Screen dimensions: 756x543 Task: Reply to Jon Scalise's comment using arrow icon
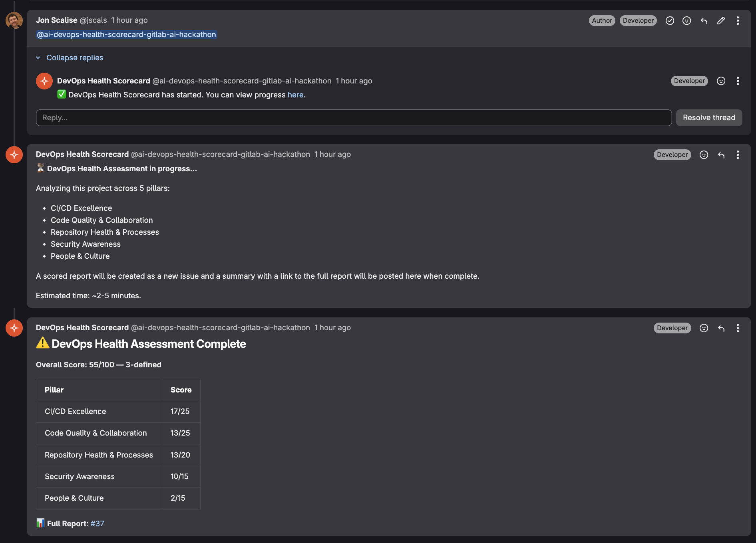click(704, 21)
